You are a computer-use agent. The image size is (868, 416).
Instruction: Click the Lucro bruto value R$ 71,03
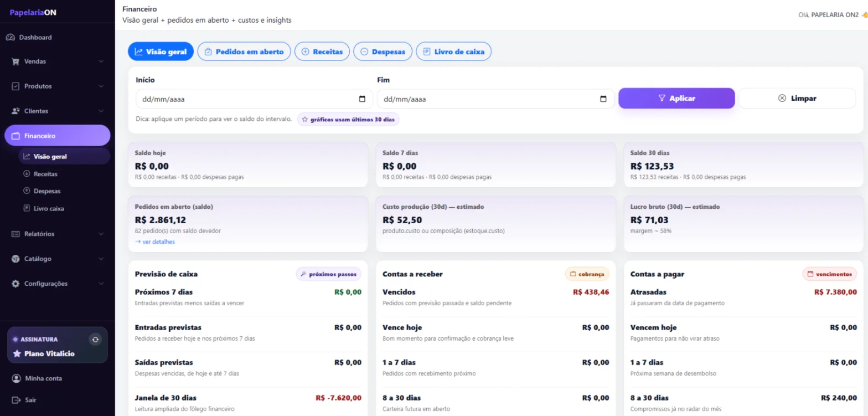(x=649, y=220)
